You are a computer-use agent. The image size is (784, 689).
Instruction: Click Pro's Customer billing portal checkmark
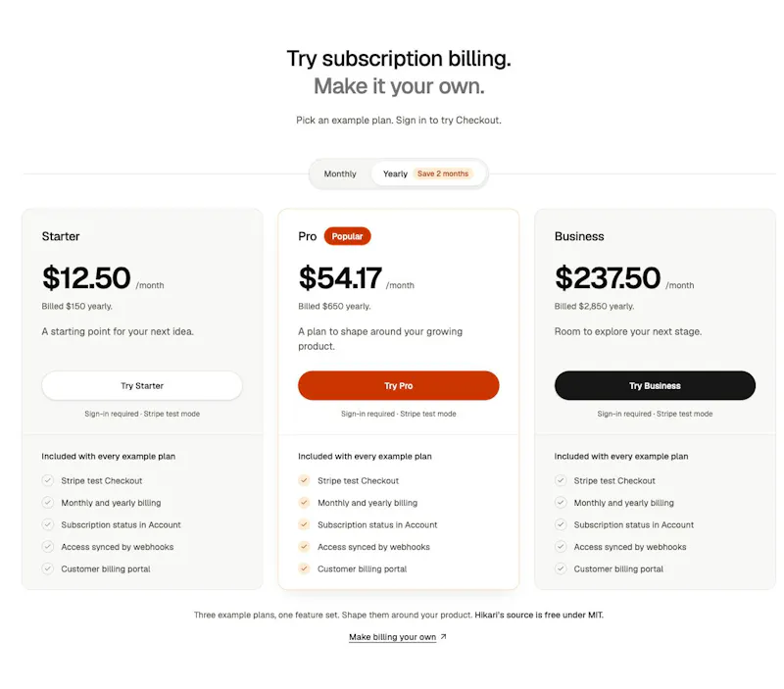tap(304, 568)
